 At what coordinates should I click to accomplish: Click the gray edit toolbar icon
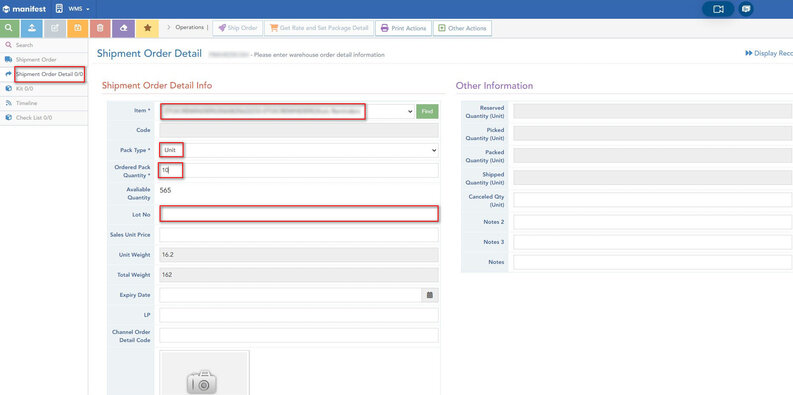point(55,28)
